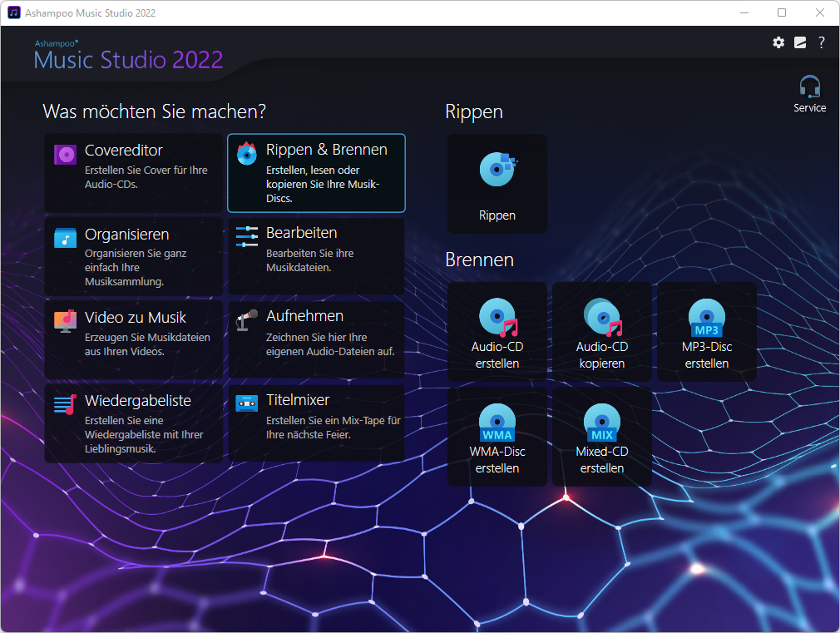
Task: Click the Audio-CD kopieren double-disc icon
Action: (x=603, y=317)
